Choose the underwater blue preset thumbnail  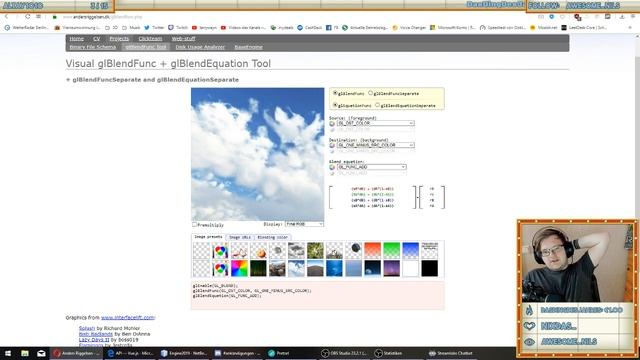tap(334, 269)
